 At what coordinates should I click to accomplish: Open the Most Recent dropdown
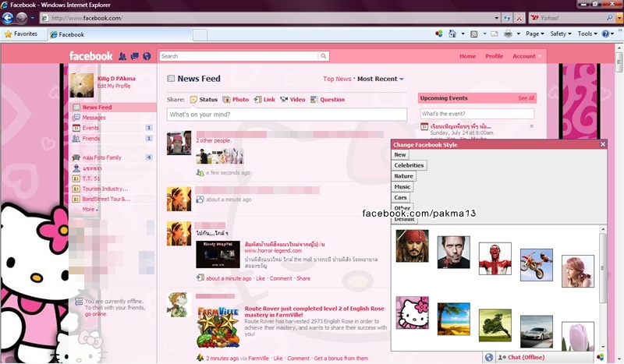(x=381, y=79)
